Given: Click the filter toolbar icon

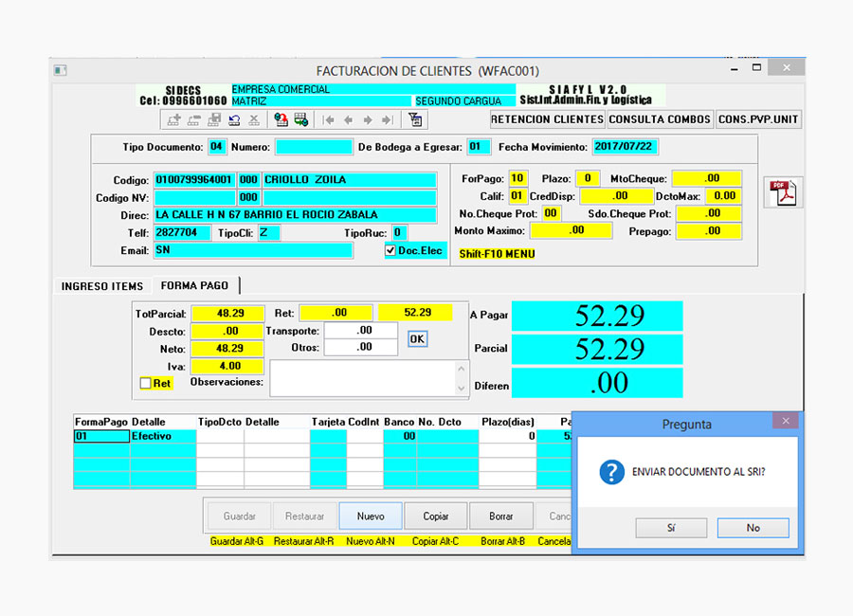Looking at the screenshot, I should pyautogui.click(x=414, y=120).
